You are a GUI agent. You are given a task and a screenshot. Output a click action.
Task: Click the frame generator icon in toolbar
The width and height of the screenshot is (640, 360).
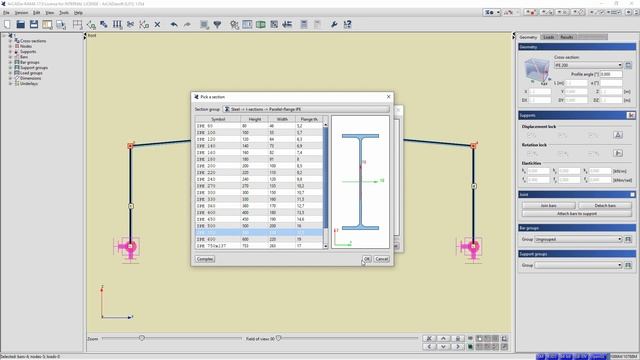tap(78, 24)
